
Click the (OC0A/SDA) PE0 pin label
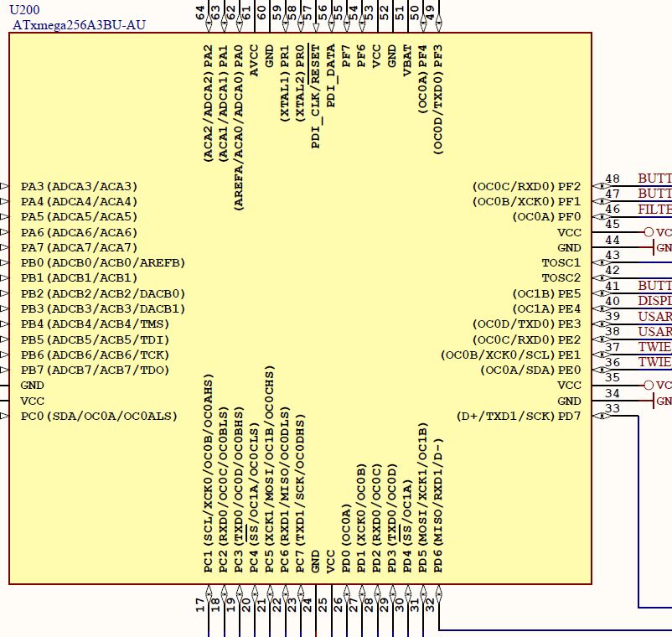click(x=530, y=370)
